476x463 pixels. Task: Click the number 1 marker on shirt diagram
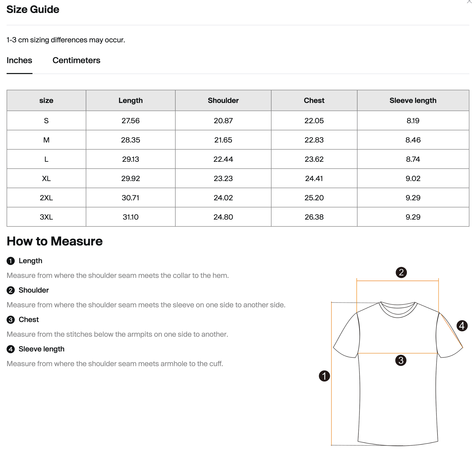324,376
